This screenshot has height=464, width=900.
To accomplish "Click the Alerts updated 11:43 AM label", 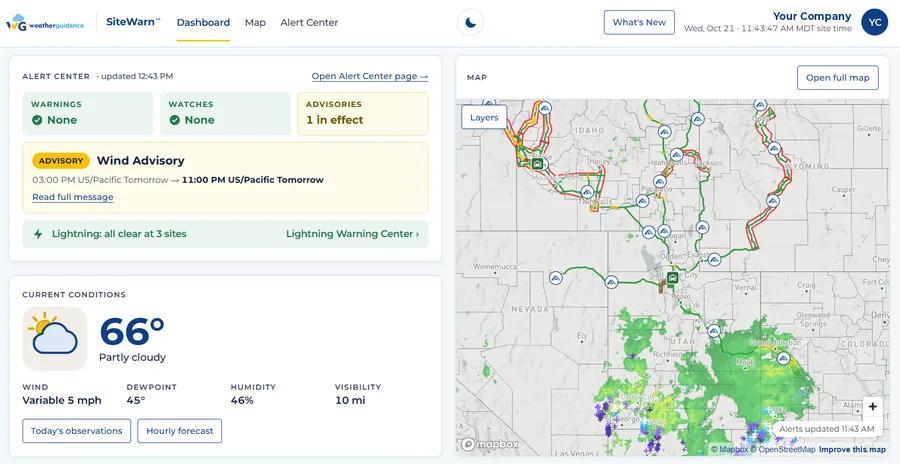I will (x=827, y=429).
